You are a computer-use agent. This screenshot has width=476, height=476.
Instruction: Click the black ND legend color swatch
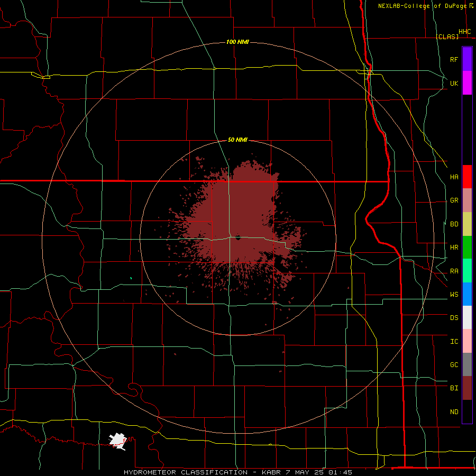(x=467, y=411)
